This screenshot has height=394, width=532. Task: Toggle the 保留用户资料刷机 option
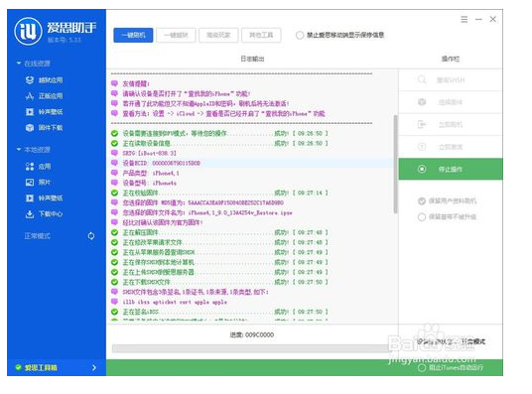[x=422, y=200]
